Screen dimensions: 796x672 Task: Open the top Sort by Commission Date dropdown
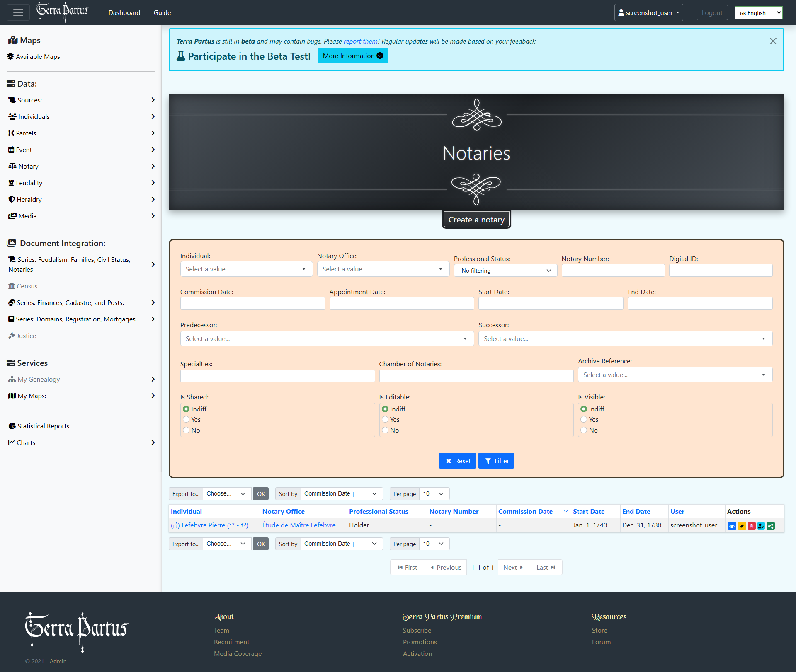click(x=341, y=494)
